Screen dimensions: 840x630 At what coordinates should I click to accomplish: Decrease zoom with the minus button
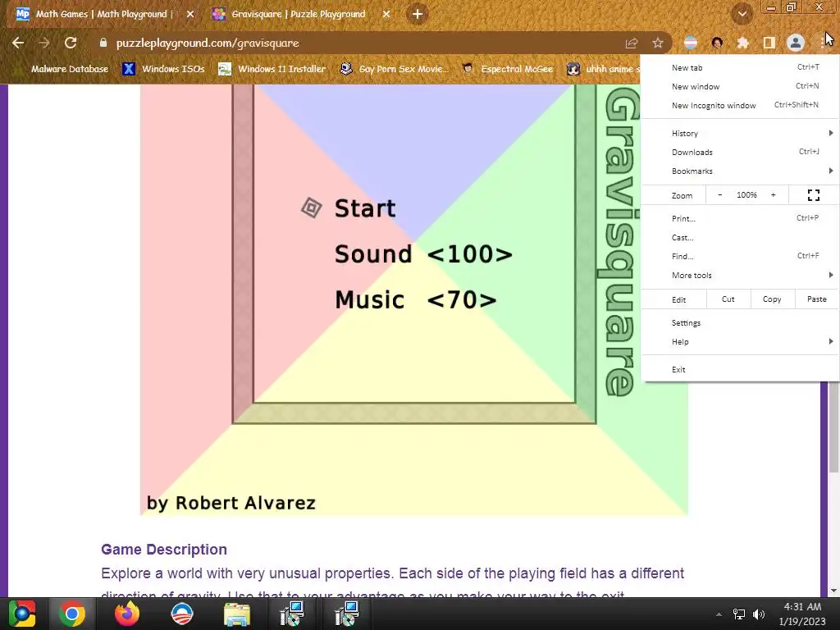point(720,195)
